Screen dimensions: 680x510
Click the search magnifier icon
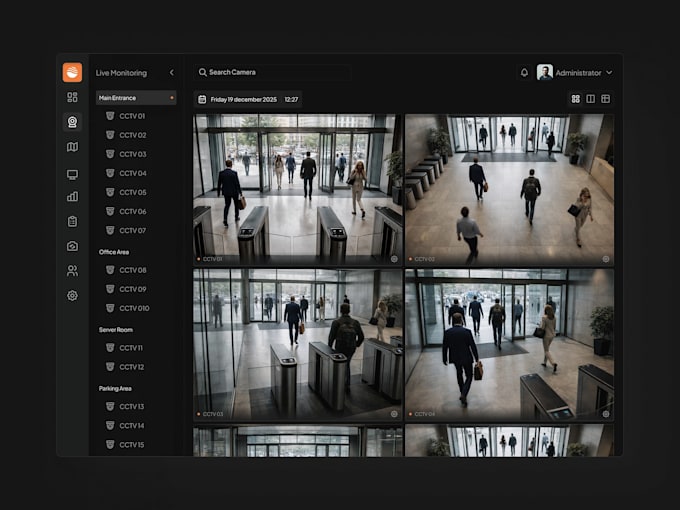203,72
